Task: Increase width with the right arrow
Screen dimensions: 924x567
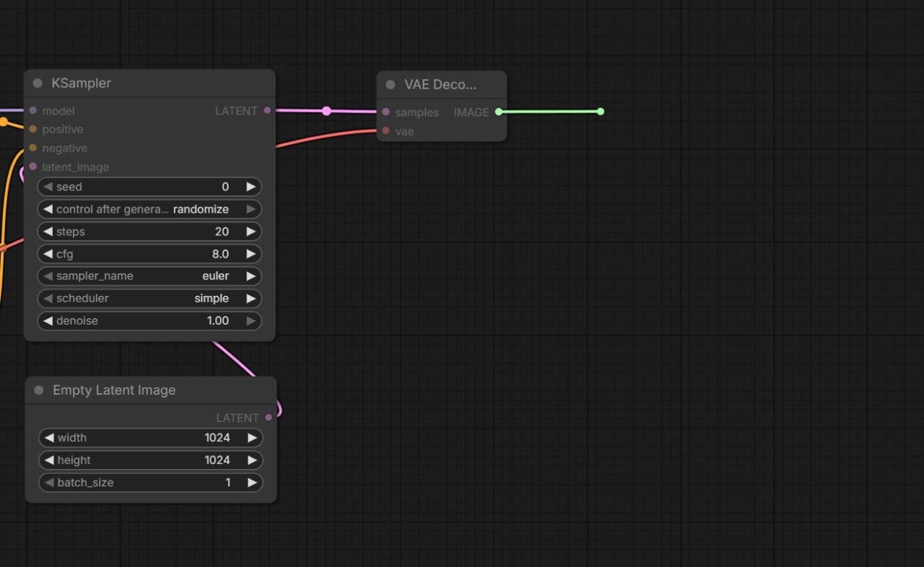Action: (x=252, y=438)
